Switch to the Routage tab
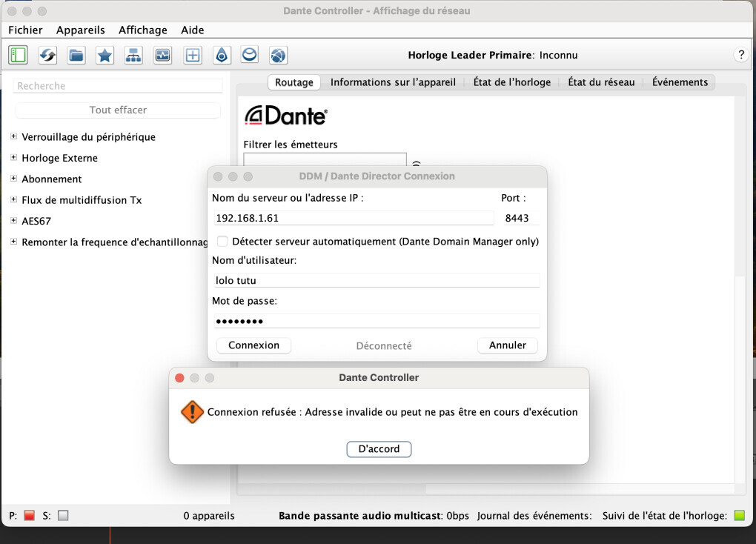The width and height of the screenshot is (756, 544). (x=294, y=82)
